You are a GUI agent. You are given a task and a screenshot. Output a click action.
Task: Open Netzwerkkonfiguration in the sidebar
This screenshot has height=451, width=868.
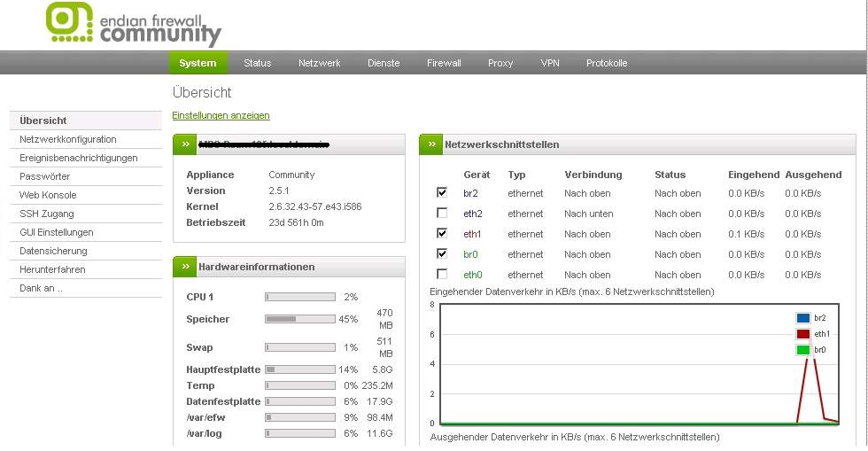(68, 139)
